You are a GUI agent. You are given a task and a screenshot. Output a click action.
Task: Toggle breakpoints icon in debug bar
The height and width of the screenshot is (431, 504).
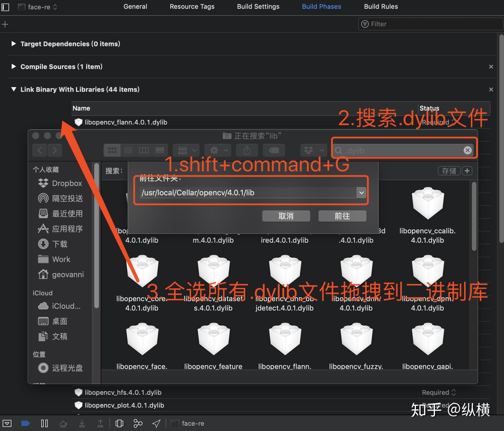[25, 423]
